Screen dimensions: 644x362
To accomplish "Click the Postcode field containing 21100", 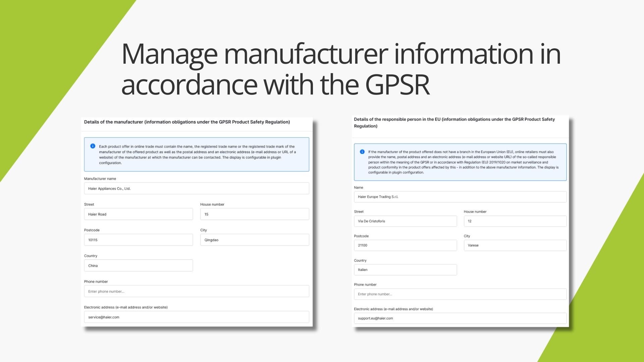I will tap(405, 245).
